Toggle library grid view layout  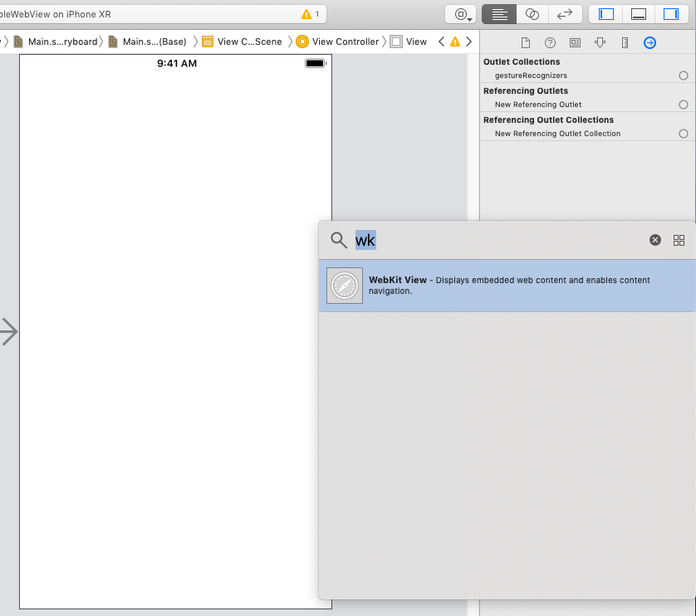pos(679,240)
